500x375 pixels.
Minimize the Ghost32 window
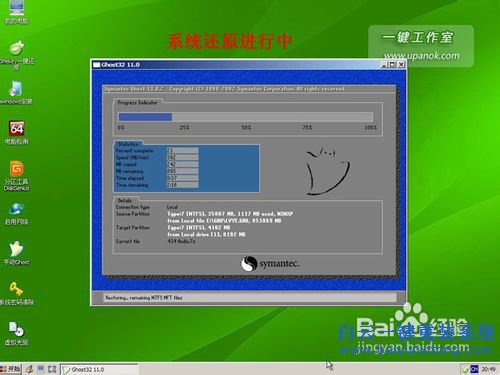click(x=384, y=65)
